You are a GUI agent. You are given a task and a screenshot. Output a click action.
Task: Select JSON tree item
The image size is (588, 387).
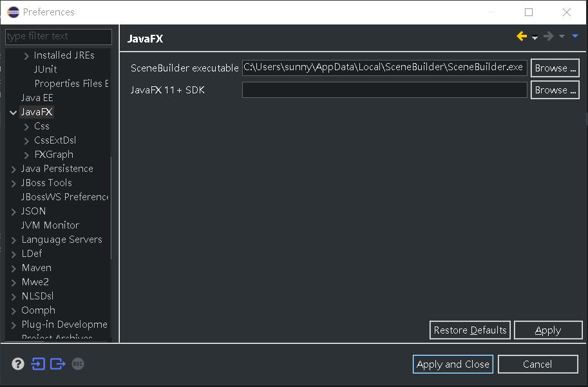click(33, 211)
